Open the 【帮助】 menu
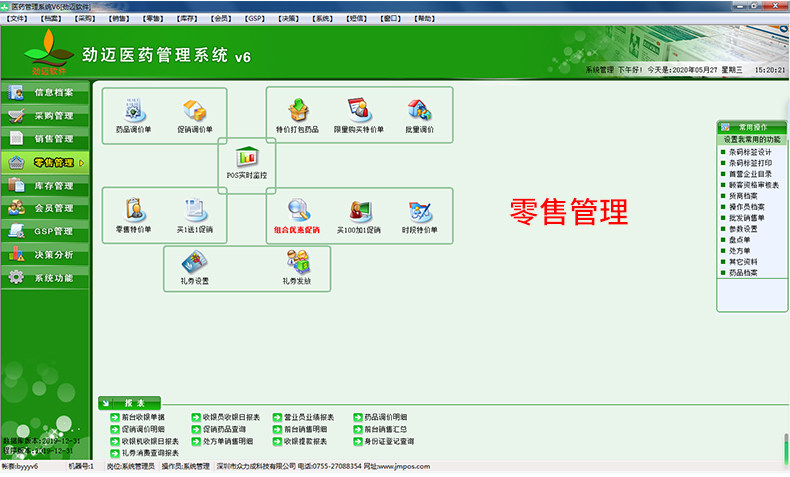Screen dimensions: 790x477 (x=425, y=19)
